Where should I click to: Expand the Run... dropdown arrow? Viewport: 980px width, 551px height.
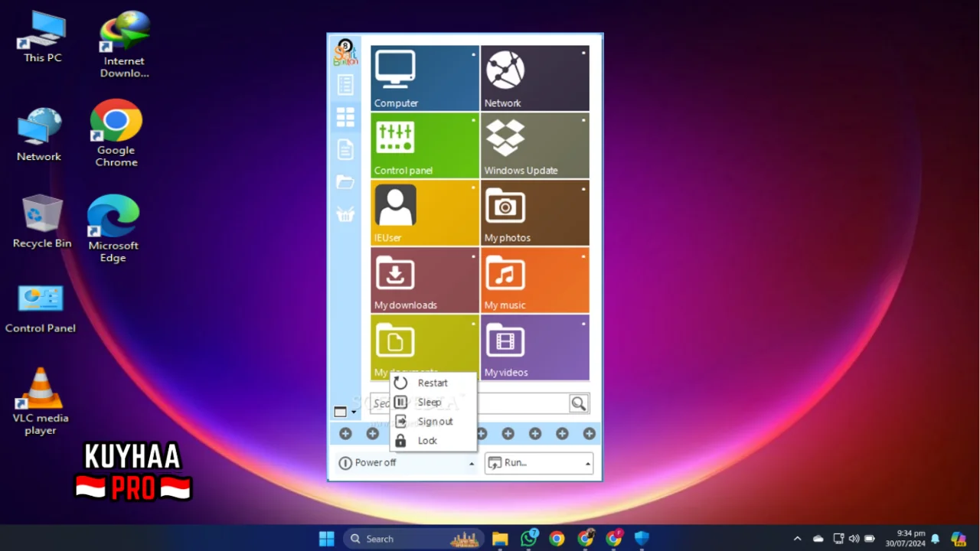coord(588,464)
